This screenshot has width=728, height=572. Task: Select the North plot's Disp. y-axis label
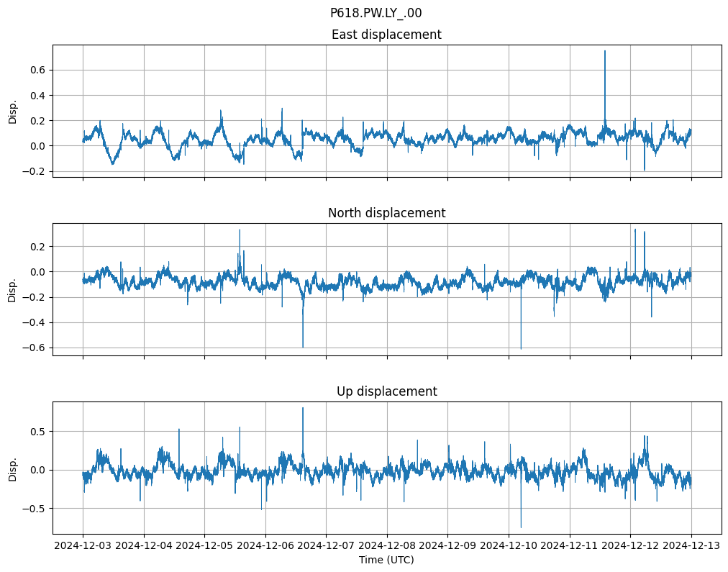[x=13, y=290]
